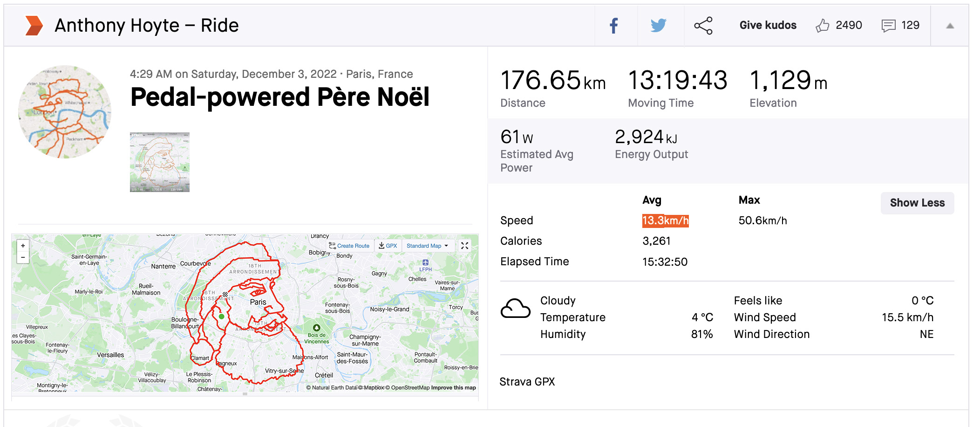980x427 pixels.
Task: Click the Create Route button
Action: point(349,246)
